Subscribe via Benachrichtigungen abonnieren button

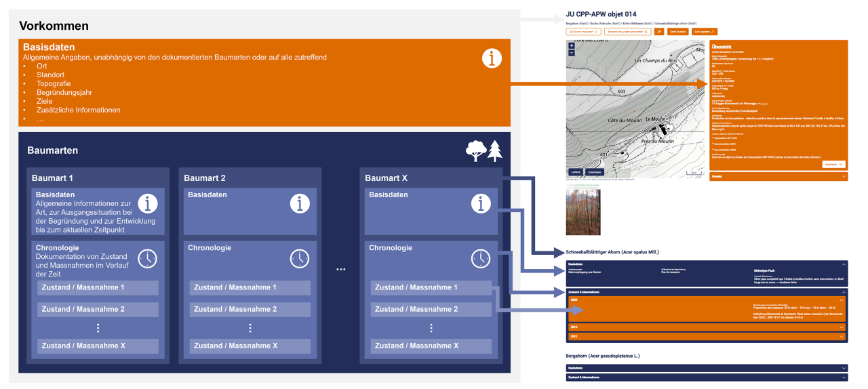click(x=628, y=31)
